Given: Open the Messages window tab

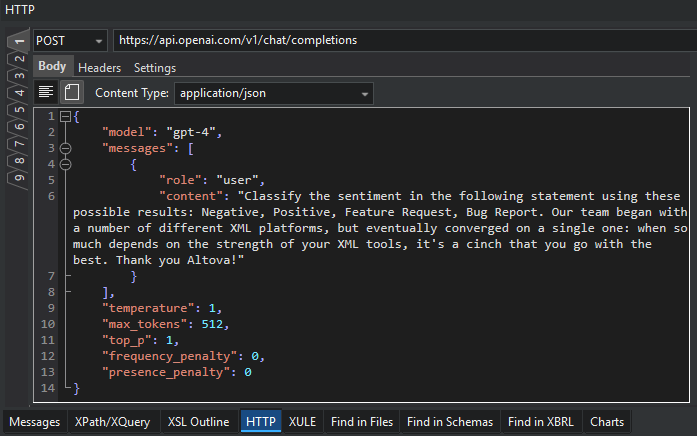Looking at the screenshot, I should pyautogui.click(x=35, y=422).
